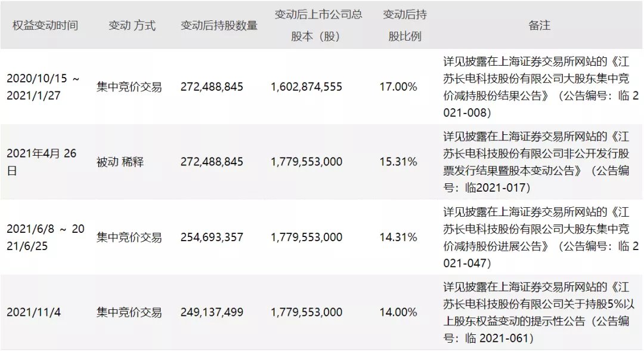Open the note referencing 临2021-017
The width and height of the screenshot is (644, 351).
[537, 162]
